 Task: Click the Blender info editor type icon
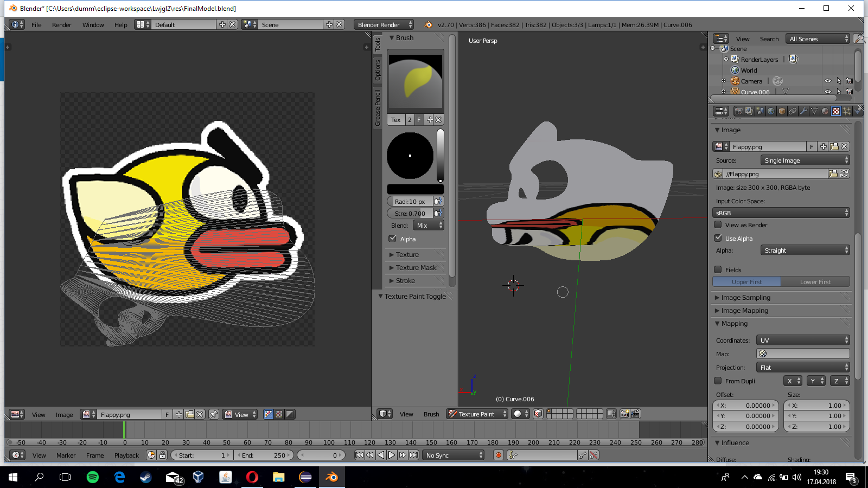[x=17, y=24]
